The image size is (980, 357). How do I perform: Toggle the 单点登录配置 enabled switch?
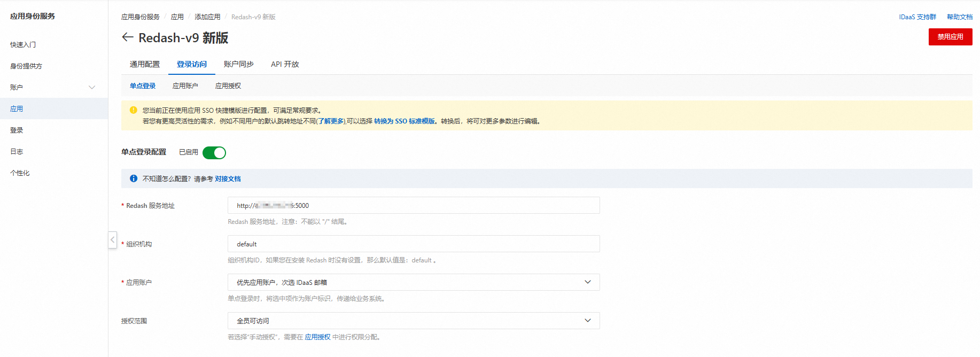coord(214,153)
